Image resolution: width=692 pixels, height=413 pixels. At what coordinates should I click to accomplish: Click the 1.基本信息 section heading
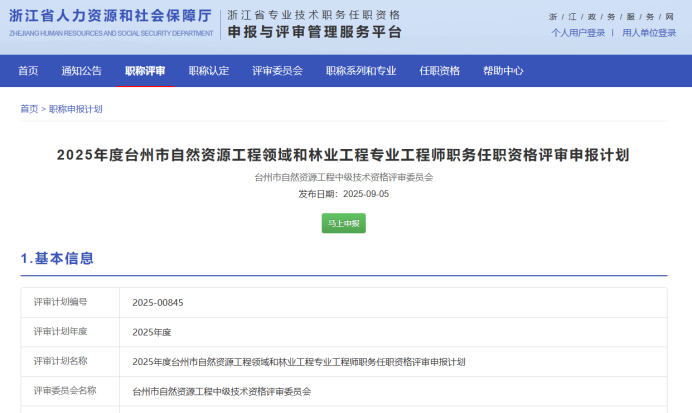[57, 258]
